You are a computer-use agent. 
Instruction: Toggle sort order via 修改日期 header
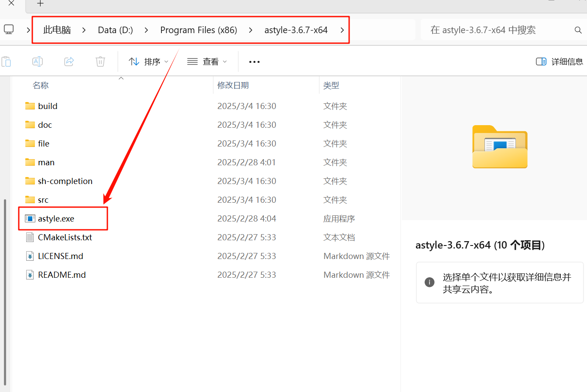click(233, 85)
